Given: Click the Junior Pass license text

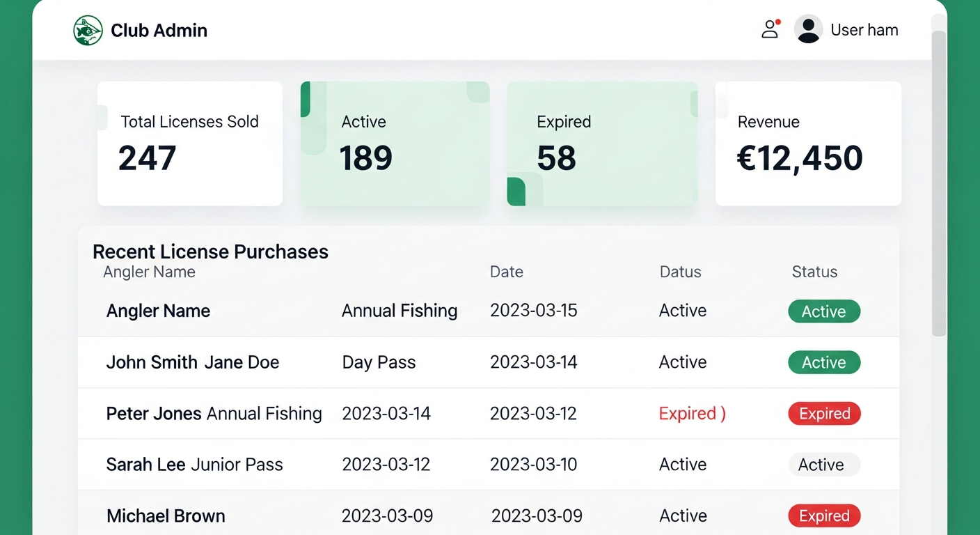Looking at the screenshot, I should 237,465.
